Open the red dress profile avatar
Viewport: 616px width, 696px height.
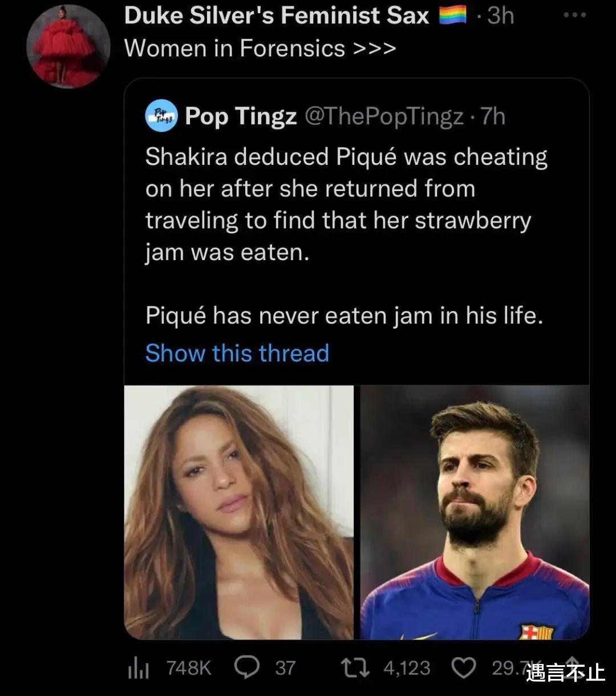tap(68, 47)
